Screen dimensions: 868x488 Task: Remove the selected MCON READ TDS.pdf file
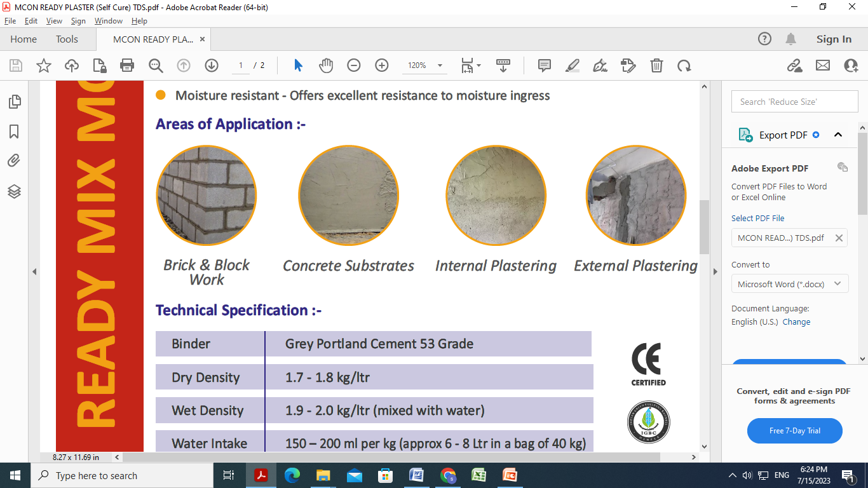point(839,238)
